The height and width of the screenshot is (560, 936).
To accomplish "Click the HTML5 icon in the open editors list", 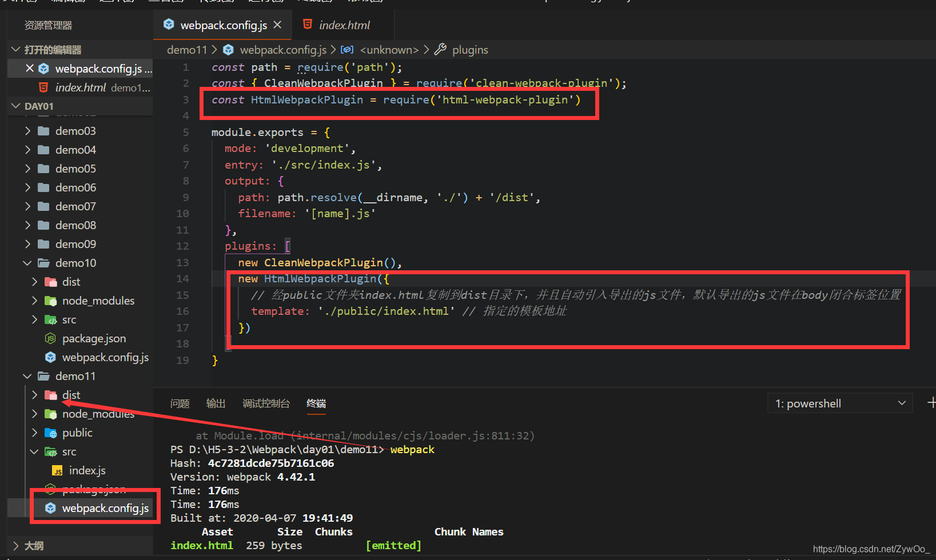I will (43, 87).
